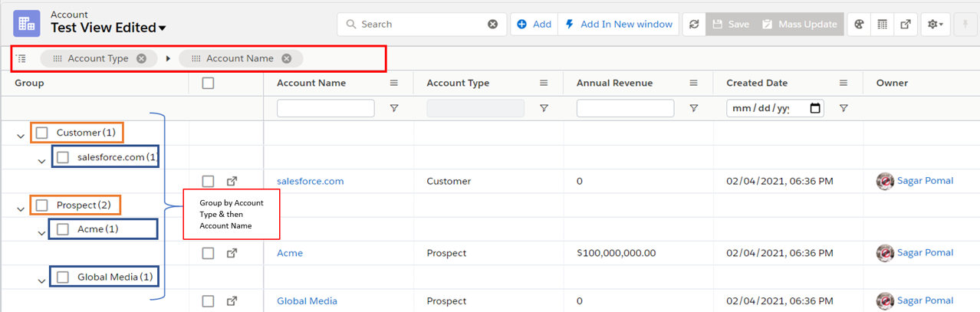This screenshot has width=980, height=312.
Task: Click the Add button
Action: click(534, 25)
